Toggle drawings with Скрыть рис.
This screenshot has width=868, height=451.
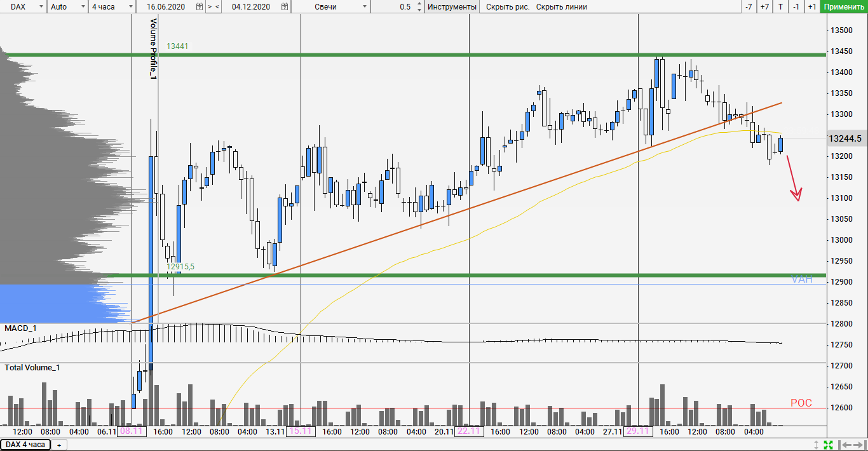(507, 7)
